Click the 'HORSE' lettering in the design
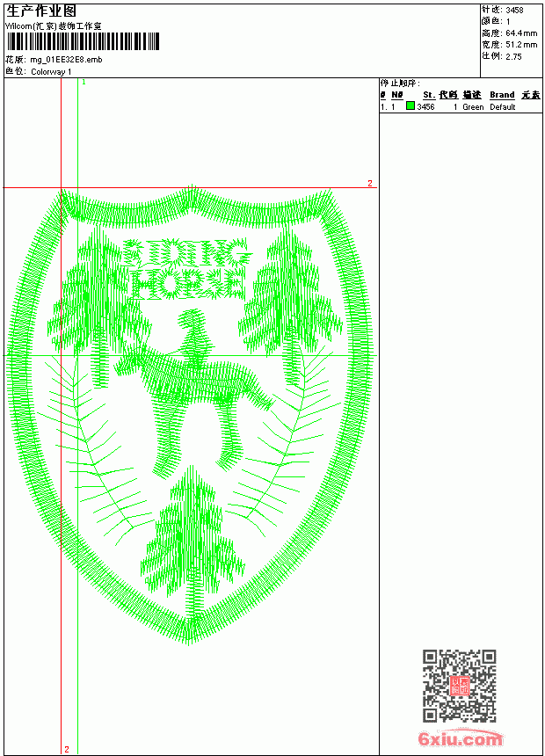The image size is (545, 756). [x=189, y=285]
